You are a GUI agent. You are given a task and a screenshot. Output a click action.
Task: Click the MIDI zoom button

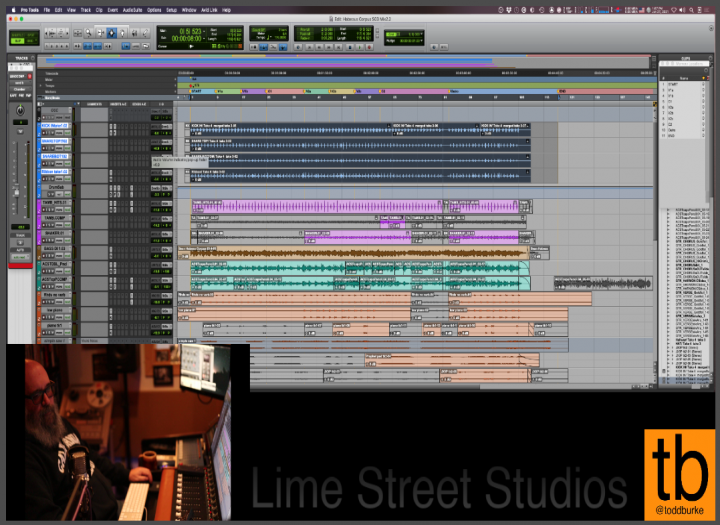(x=60, y=34)
